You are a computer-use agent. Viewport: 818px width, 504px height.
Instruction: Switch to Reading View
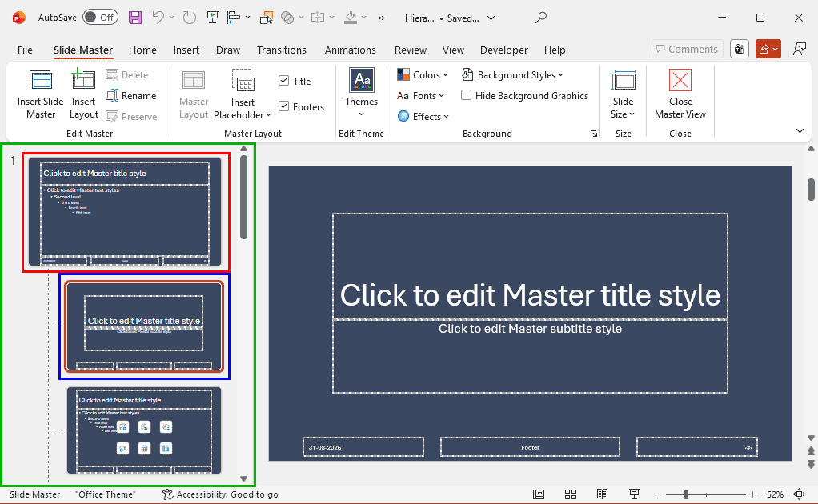tap(602, 494)
